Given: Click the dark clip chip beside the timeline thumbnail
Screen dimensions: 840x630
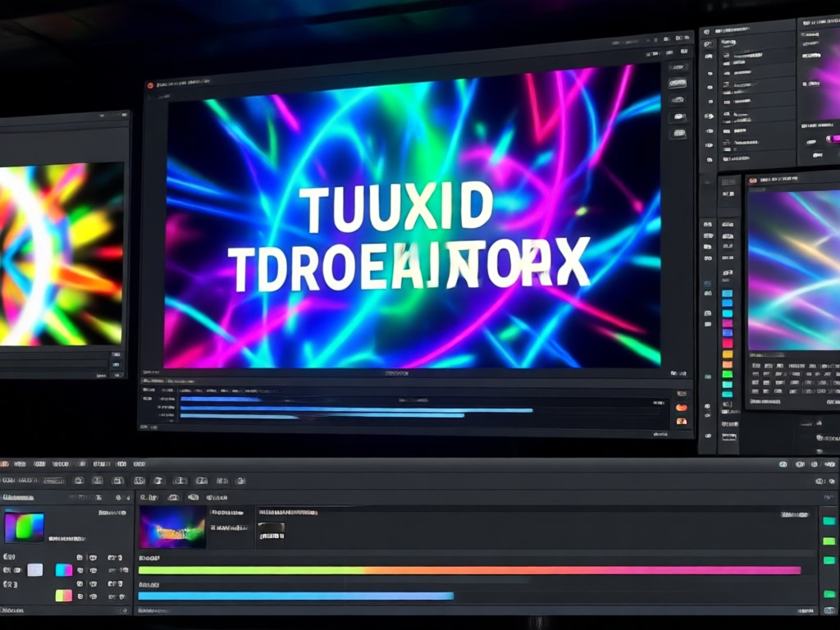Looking at the screenshot, I should pyautogui.click(x=271, y=527).
